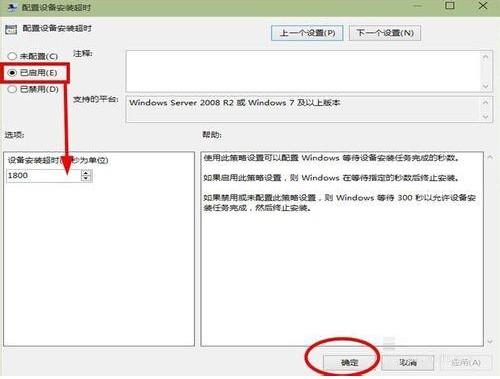The image size is (500, 379).
Task: Click the 选项: label
Action: (x=14, y=135)
